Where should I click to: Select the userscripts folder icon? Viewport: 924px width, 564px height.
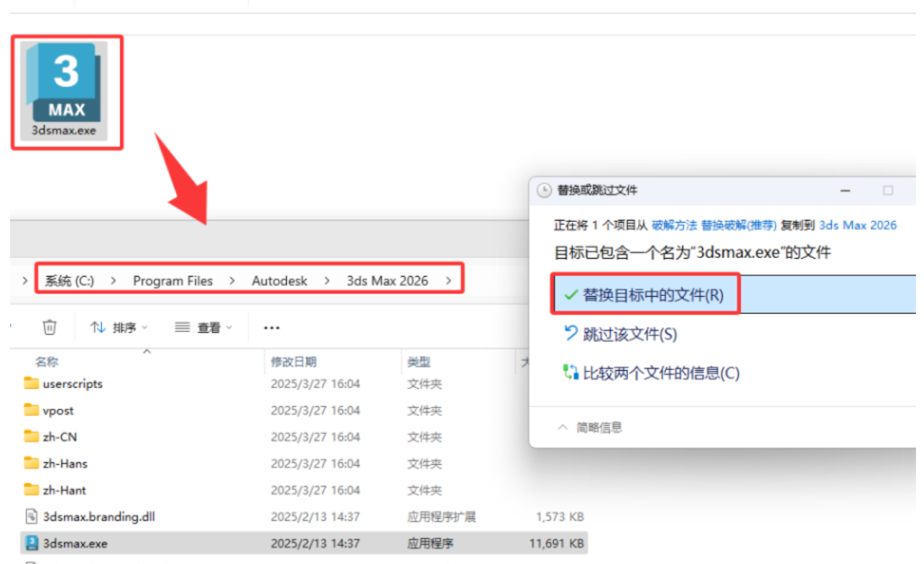pyautogui.click(x=32, y=384)
